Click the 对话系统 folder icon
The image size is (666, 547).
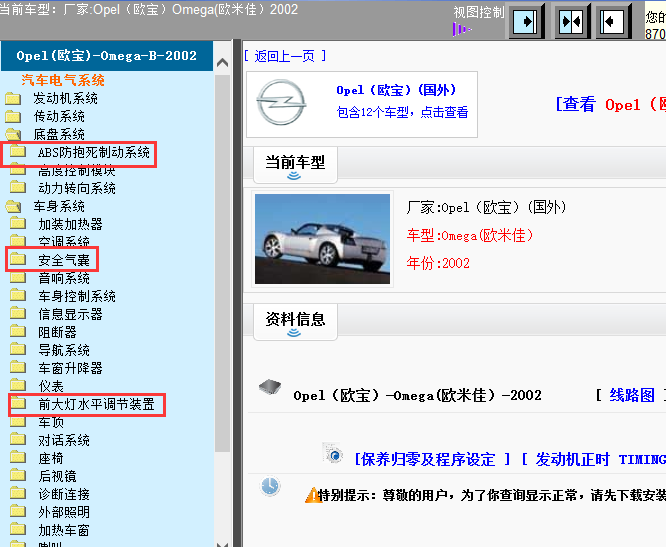coord(18,440)
